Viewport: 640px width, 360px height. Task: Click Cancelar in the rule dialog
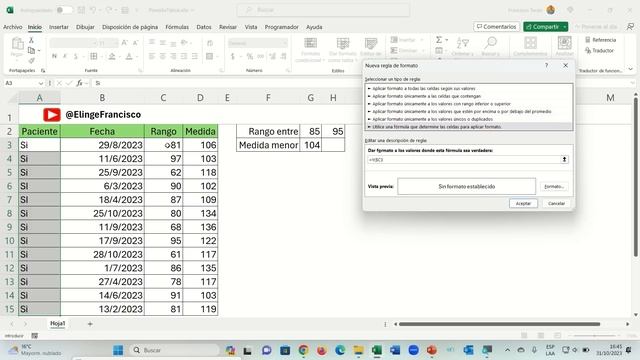pos(556,203)
